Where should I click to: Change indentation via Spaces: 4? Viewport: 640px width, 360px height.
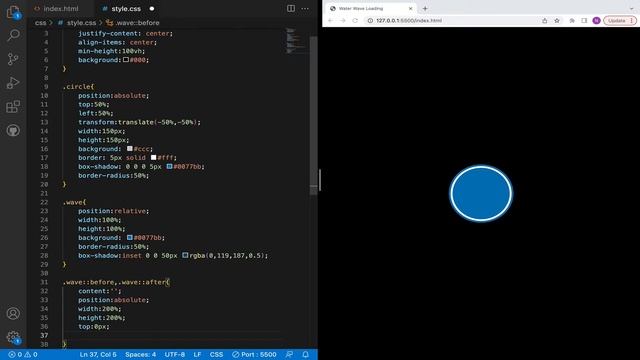click(x=140, y=355)
